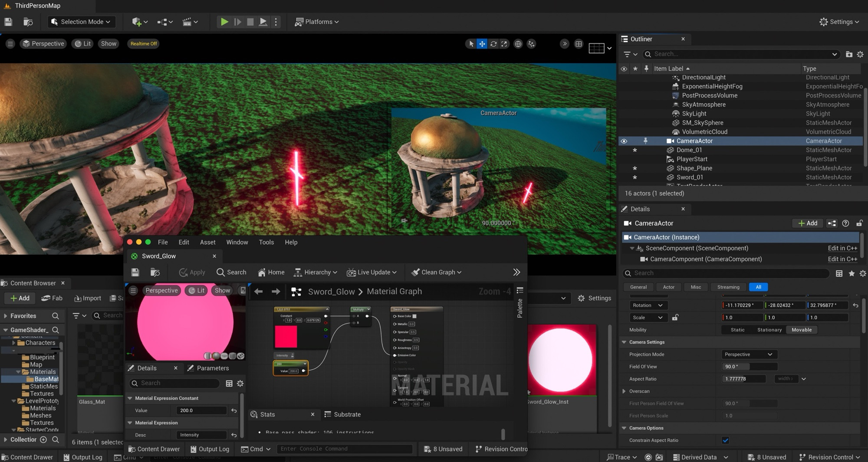
Task: Collapse the Camera Settings section
Action: tap(624, 342)
